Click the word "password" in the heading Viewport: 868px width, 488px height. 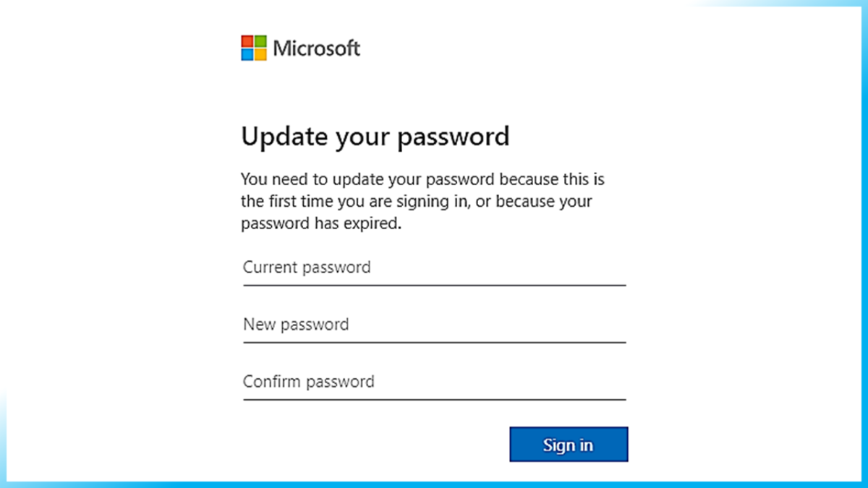point(455,136)
